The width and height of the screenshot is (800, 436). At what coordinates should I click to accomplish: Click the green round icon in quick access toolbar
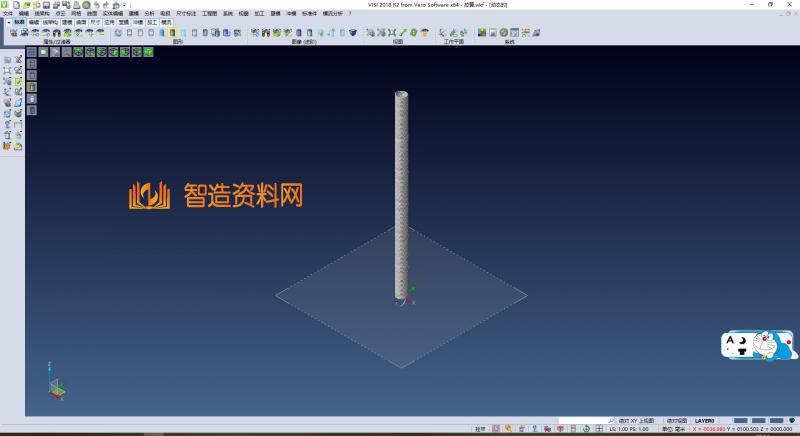pyautogui.click(x=86, y=5)
